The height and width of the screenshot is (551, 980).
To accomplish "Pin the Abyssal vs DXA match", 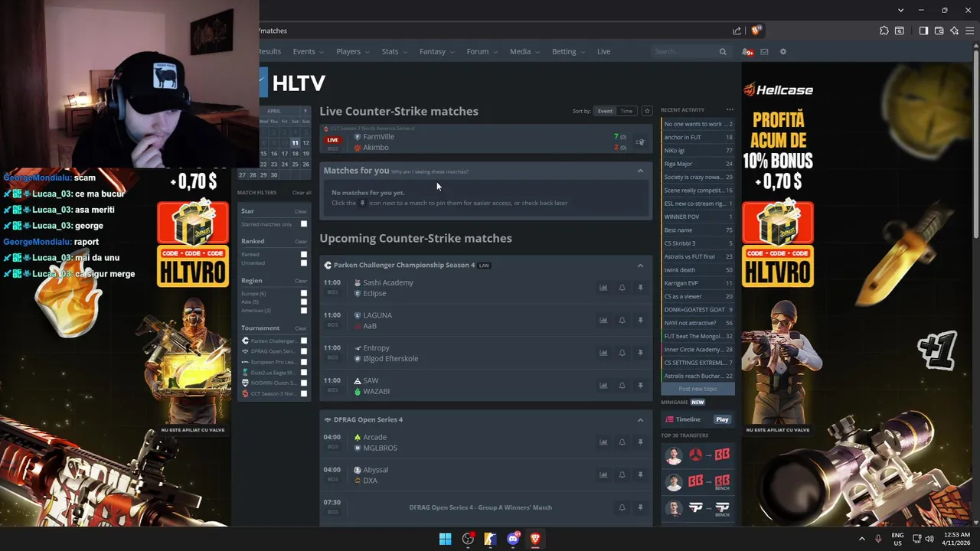I will point(640,474).
